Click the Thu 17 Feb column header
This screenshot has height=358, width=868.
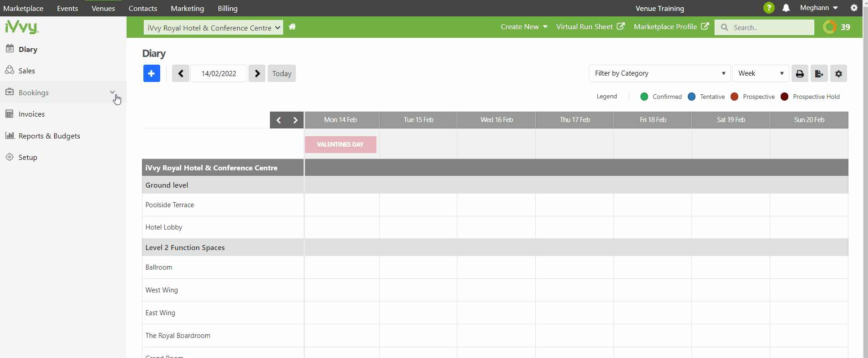pyautogui.click(x=575, y=120)
